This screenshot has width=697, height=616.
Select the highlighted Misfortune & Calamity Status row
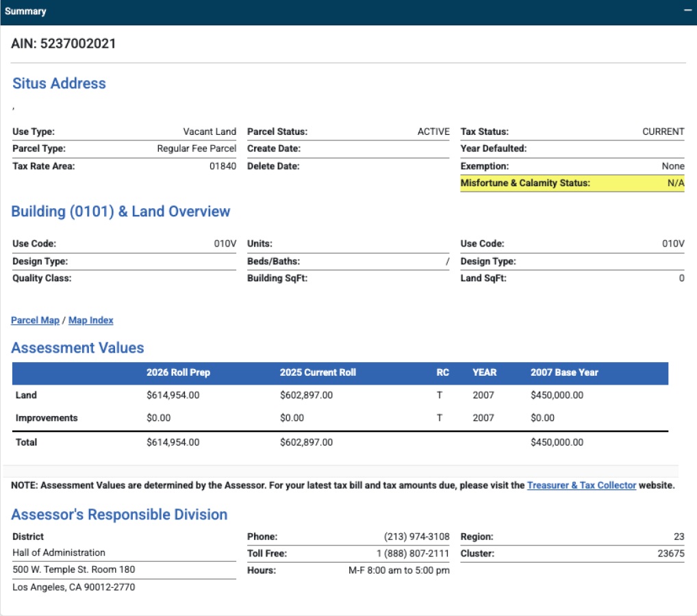coord(572,183)
